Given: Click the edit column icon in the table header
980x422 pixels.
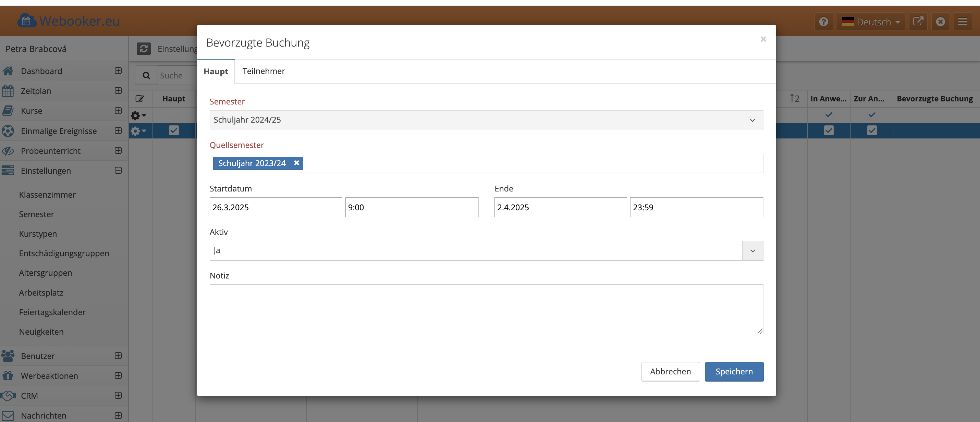Looking at the screenshot, I should point(139,99).
